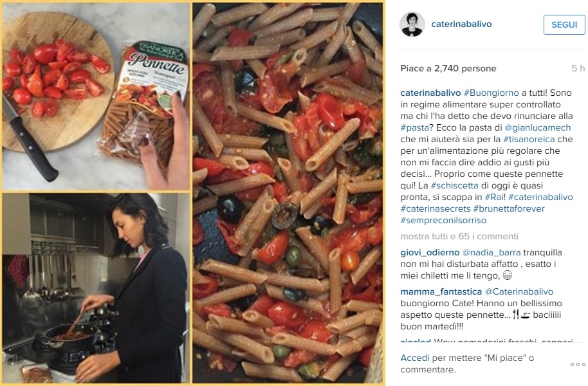
Task: Open caterinabalivo username in header
Action: coord(461,24)
